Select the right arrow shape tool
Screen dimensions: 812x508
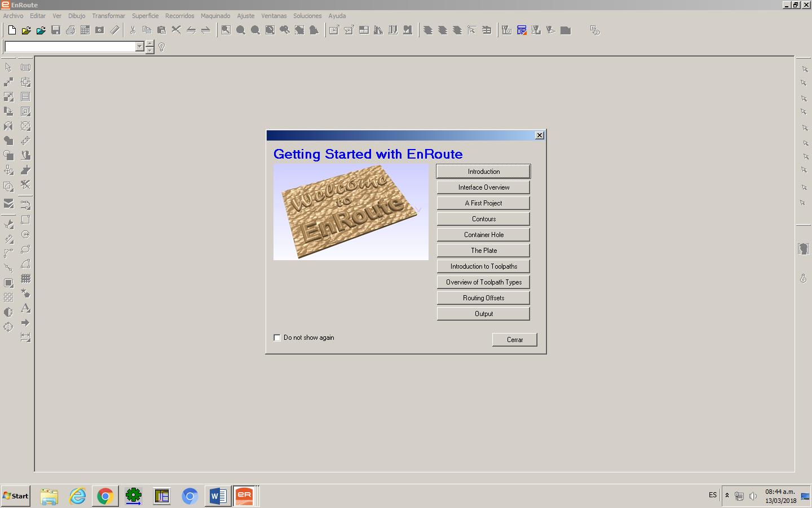coord(25,323)
